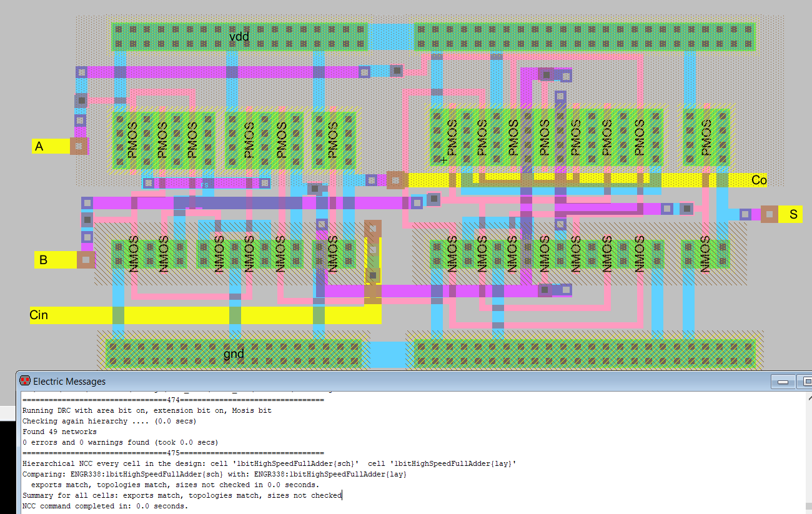The image size is (812, 514).
Task: Select the vdd power rail label
Action: click(x=239, y=37)
